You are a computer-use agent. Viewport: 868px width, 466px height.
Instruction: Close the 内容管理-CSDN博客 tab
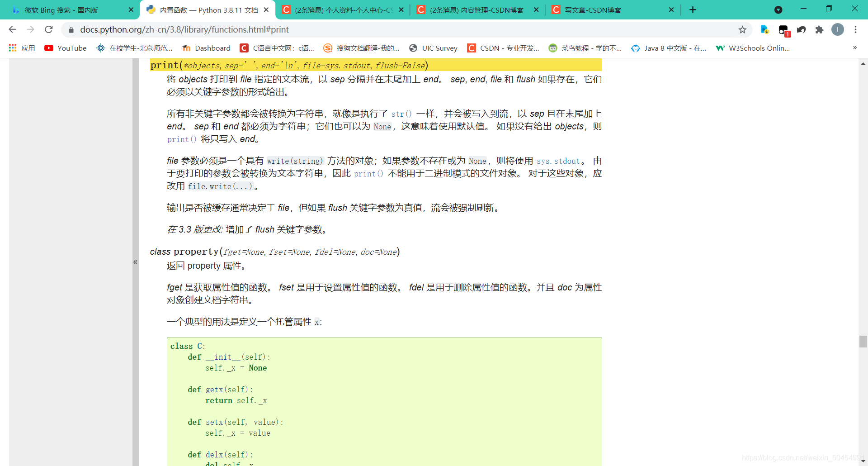click(536, 10)
